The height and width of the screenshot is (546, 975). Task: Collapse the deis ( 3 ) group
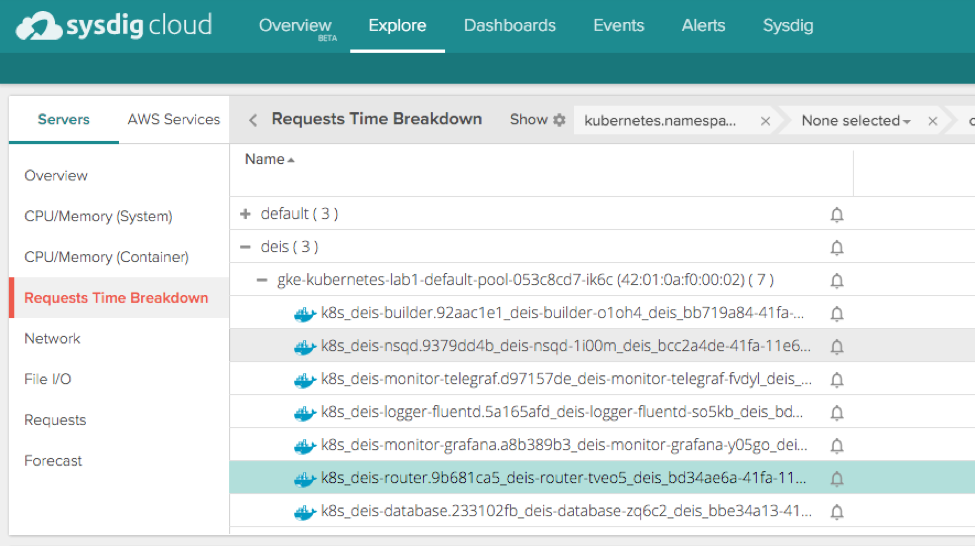(246, 247)
